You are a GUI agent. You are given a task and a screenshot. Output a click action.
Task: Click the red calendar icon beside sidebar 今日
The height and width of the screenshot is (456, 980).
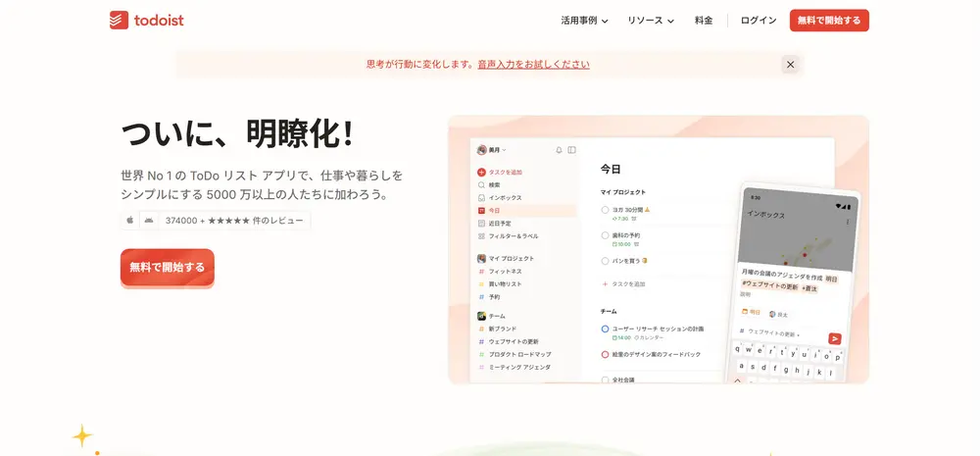click(x=481, y=211)
